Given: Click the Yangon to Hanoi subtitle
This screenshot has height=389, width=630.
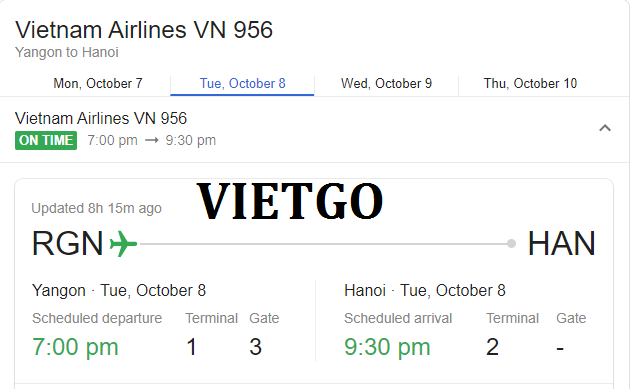Looking at the screenshot, I should [x=67, y=52].
